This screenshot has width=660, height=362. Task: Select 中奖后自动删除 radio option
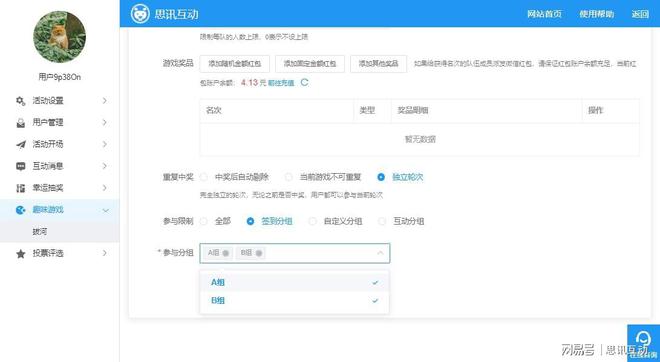click(x=204, y=177)
